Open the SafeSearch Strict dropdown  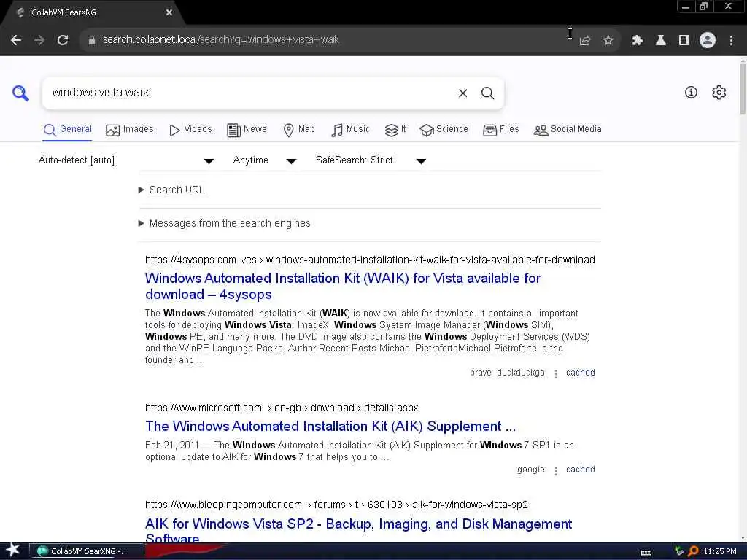coord(371,160)
